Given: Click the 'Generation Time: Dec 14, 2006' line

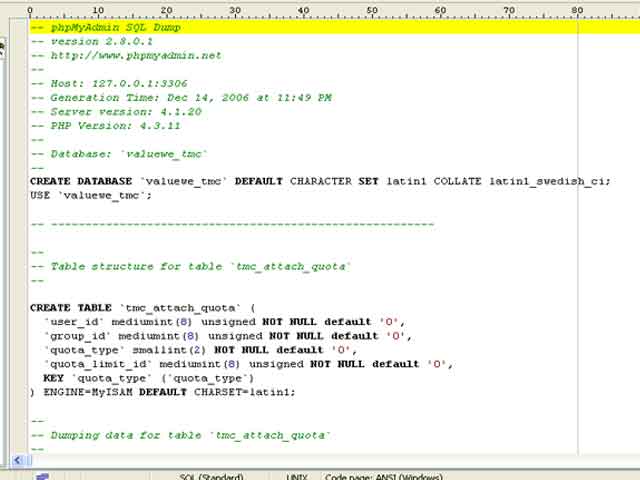Looking at the screenshot, I should tap(182, 98).
